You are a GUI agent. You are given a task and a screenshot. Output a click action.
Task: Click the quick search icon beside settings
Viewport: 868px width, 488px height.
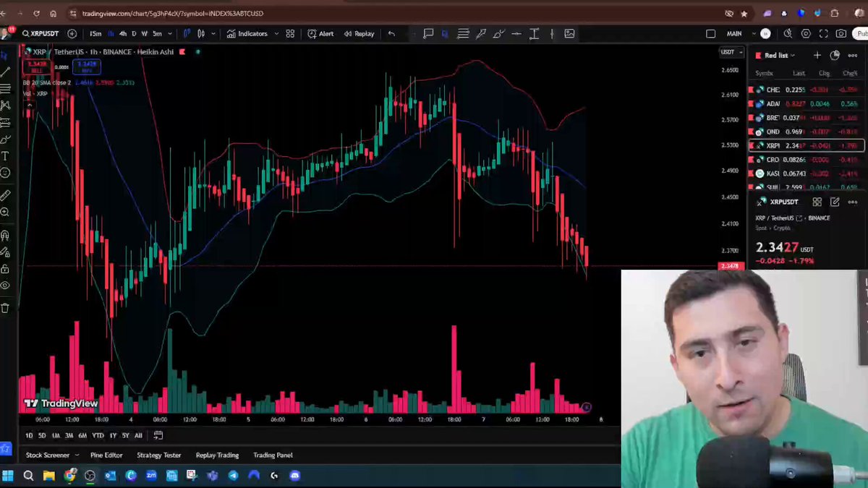coord(788,33)
